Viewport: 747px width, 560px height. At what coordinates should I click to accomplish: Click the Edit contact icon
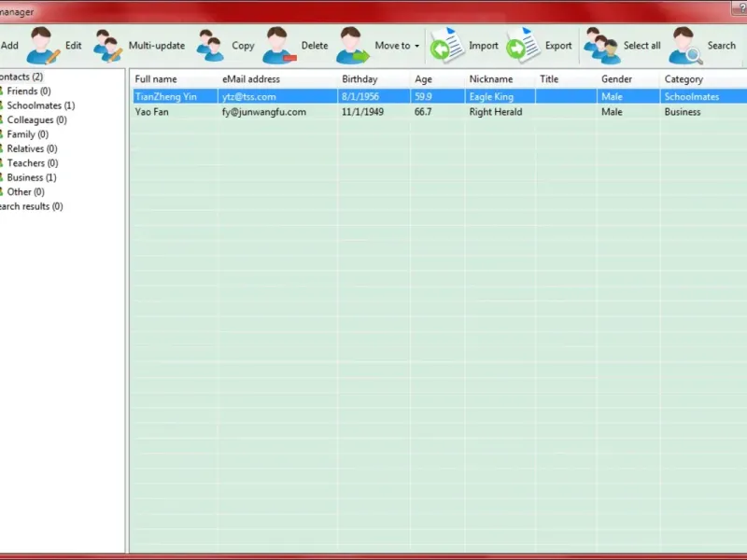coord(43,46)
